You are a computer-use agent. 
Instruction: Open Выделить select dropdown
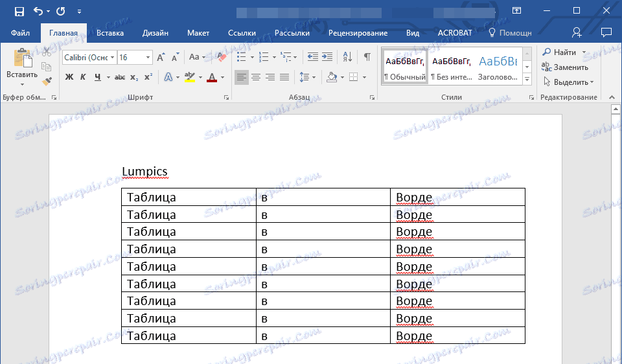coord(568,82)
